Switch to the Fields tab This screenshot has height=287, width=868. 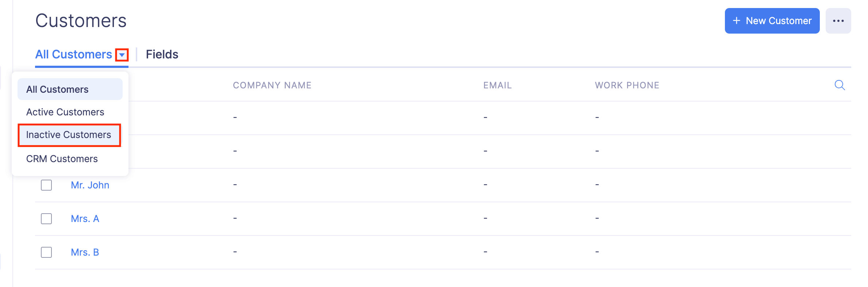point(162,54)
